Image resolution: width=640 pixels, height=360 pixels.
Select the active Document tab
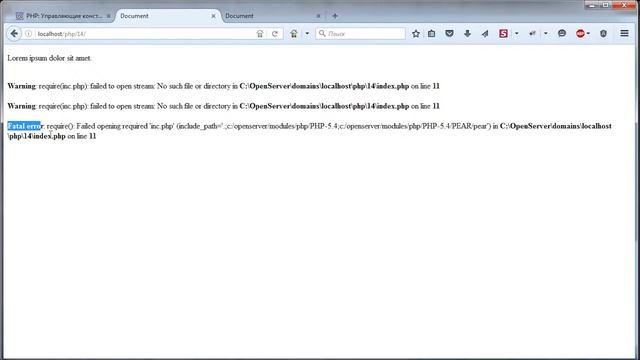tap(167, 16)
